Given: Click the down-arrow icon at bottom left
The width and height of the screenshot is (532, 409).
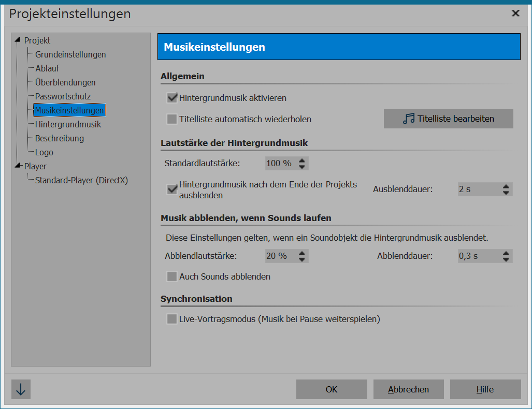Looking at the screenshot, I should coord(20,389).
